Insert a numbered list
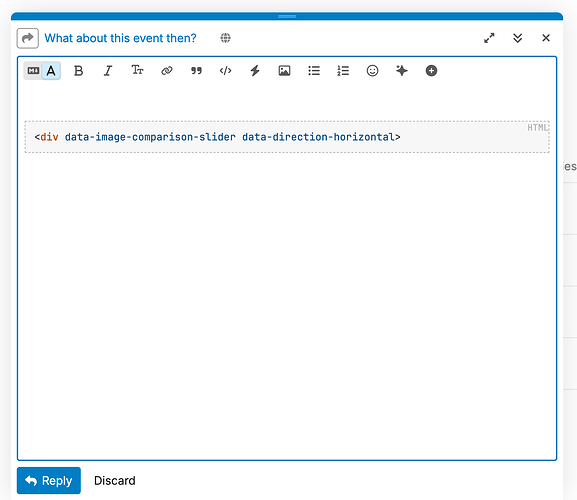 tap(343, 71)
